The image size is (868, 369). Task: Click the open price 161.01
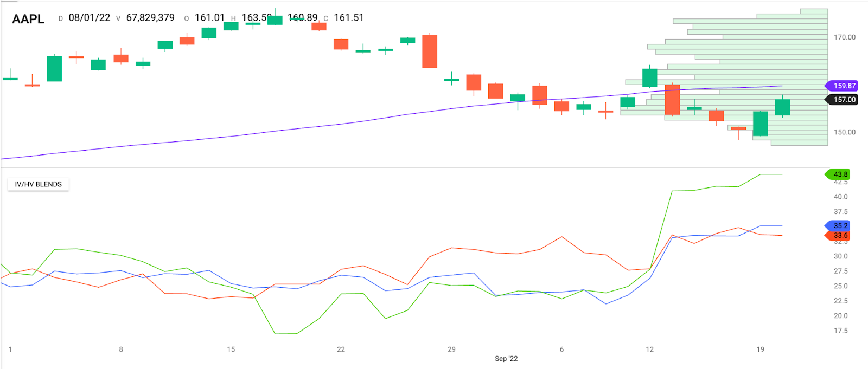pyautogui.click(x=209, y=18)
